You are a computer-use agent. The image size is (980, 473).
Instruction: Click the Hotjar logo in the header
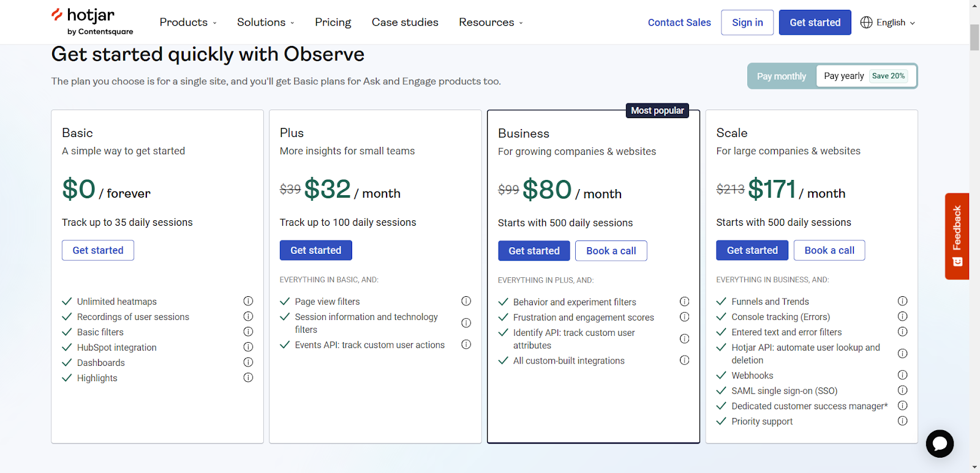point(92,22)
